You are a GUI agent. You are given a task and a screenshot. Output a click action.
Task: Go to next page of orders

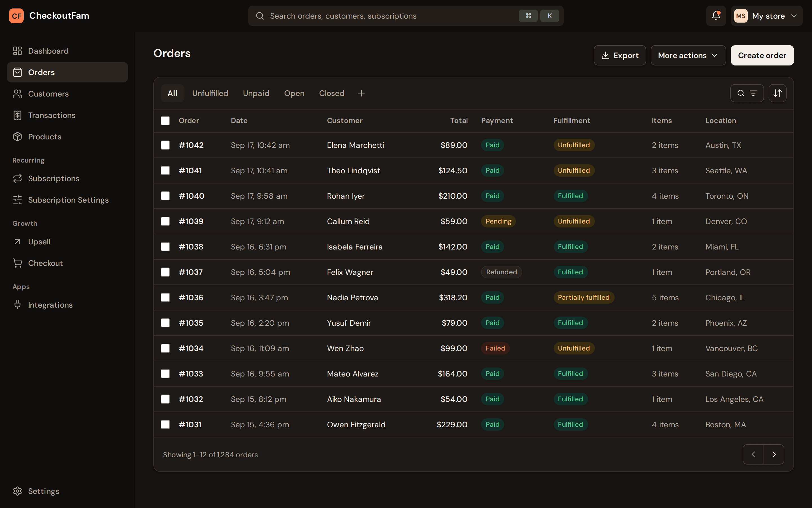(x=774, y=454)
